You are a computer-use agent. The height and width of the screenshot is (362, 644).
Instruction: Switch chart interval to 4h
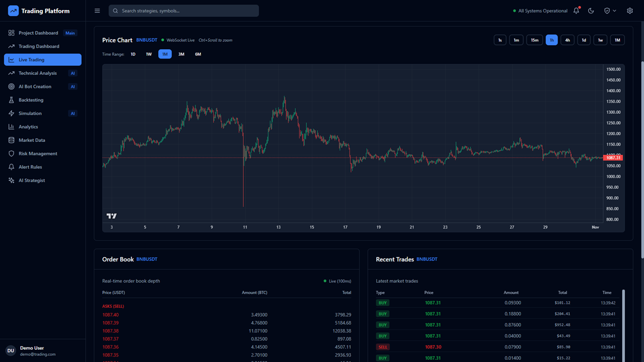pyautogui.click(x=567, y=40)
